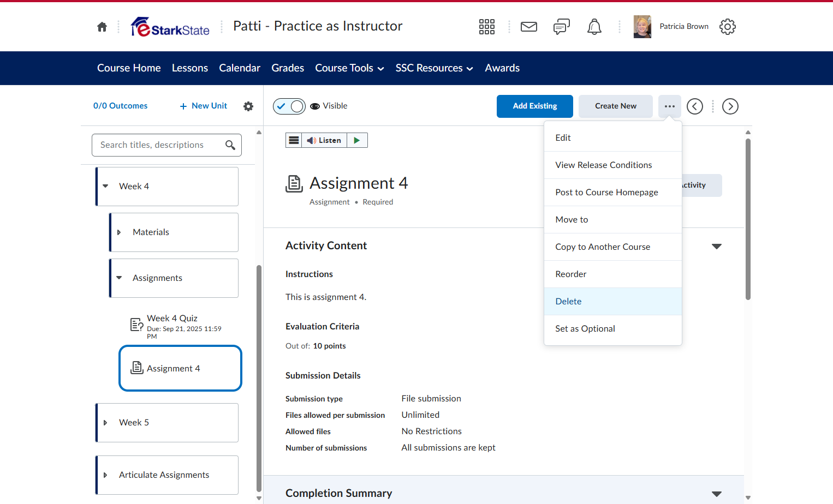The image size is (833, 504).
Task: Collapse the Activity Content section arrow
Action: pyautogui.click(x=717, y=247)
